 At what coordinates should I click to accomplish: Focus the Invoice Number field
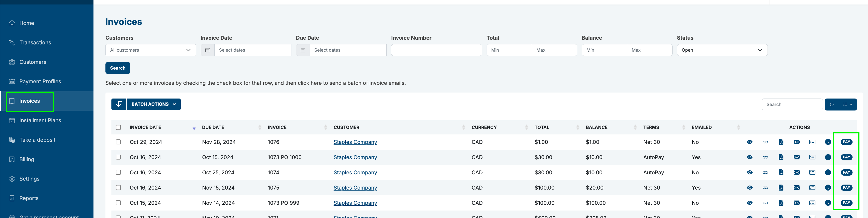(x=436, y=50)
